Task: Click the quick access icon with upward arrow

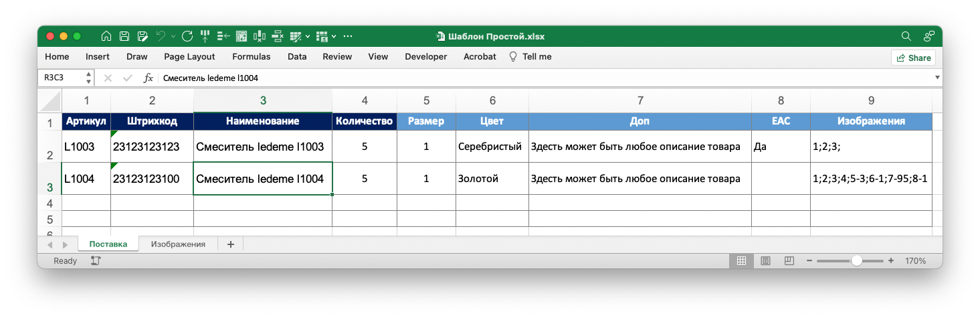Action: (x=205, y=36)
